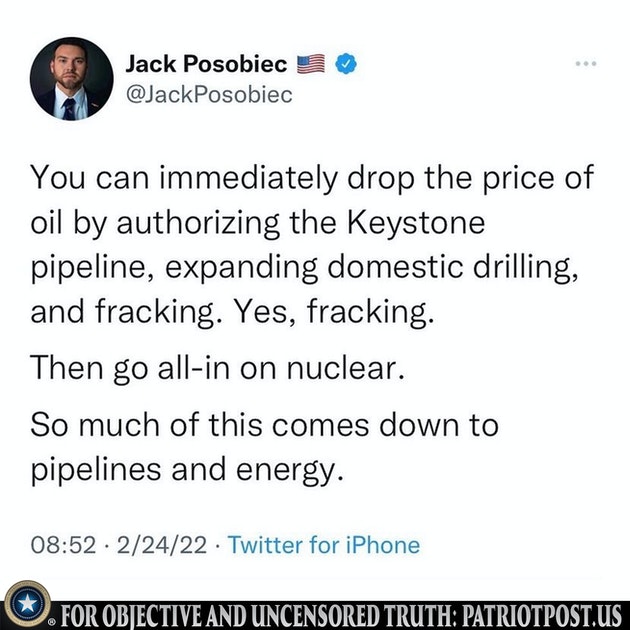Click the 08:52 timestamp
This screenshot has height=630, width=630.
pos(63,545)
